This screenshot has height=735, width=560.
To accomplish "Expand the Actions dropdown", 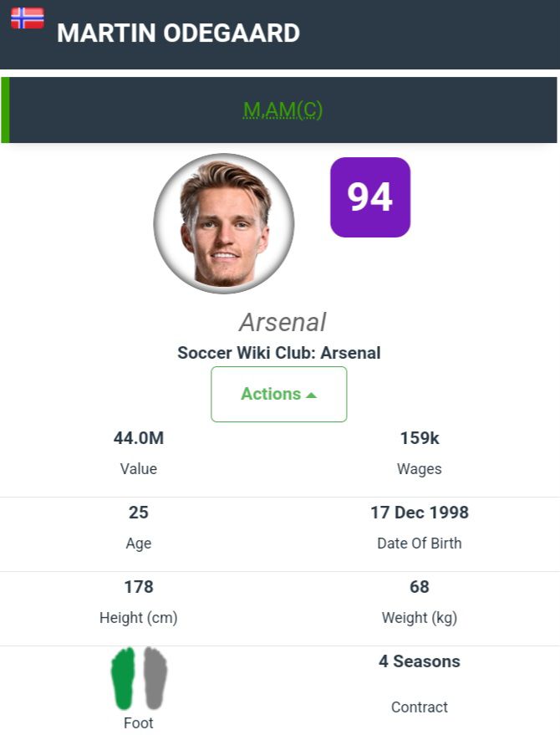I will point(278,394).
